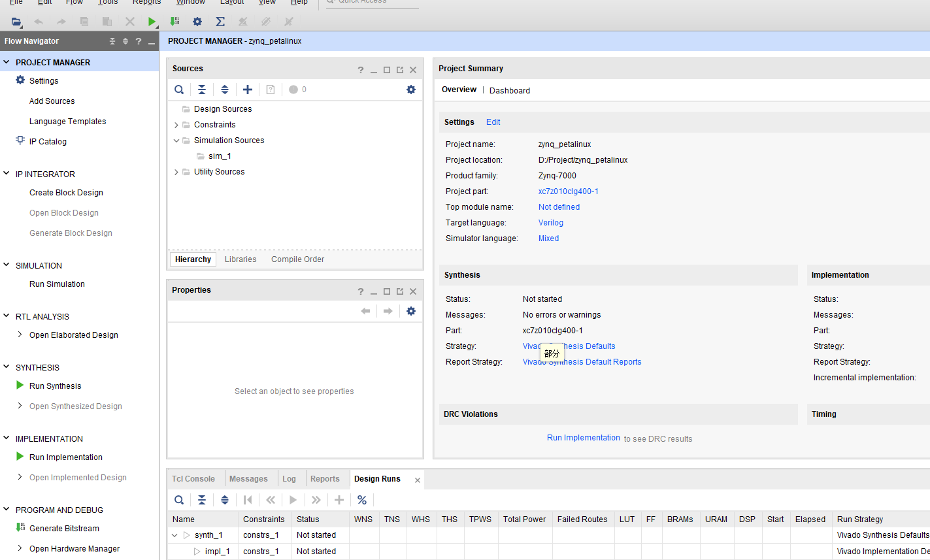Search in the Design Runs toolbar
This screenshot has height=560, width=930.
pyautogui.click(x=179, y=500)
